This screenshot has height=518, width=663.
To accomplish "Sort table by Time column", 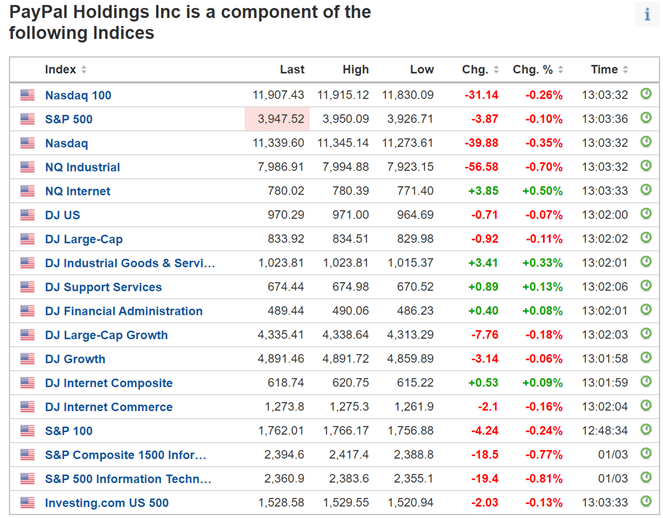I will [x=608, y=70].
